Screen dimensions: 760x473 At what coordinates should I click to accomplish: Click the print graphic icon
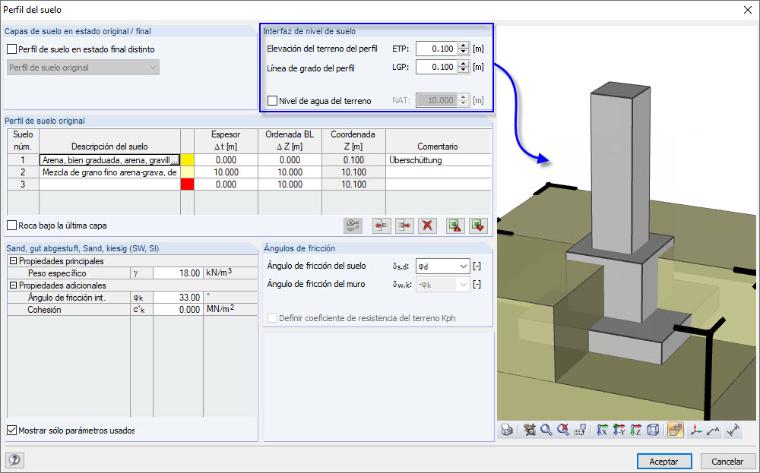click(507, 430)
